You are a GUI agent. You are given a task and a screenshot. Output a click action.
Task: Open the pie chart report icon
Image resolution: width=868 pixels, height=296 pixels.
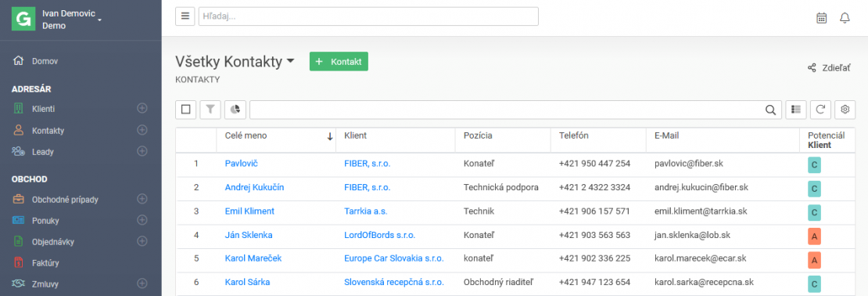[x=235, y=110]
